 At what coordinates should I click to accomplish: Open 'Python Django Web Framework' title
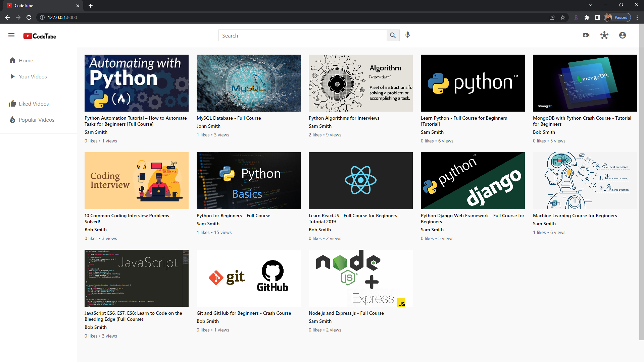coord(473,219)
